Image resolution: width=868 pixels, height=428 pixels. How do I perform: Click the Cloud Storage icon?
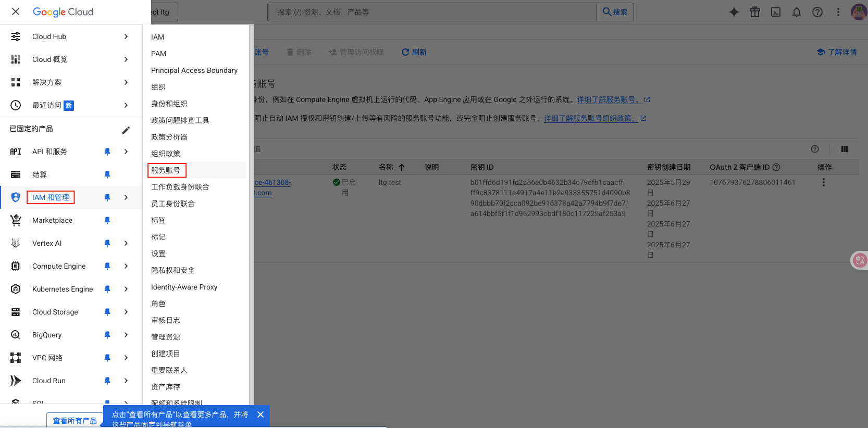click(x=16, y=312)
